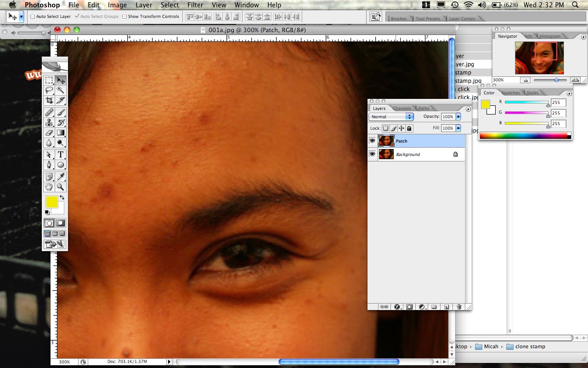Switch to the Channels tab
This screenshot has width=588, height=368.
[x=402, y=109]
